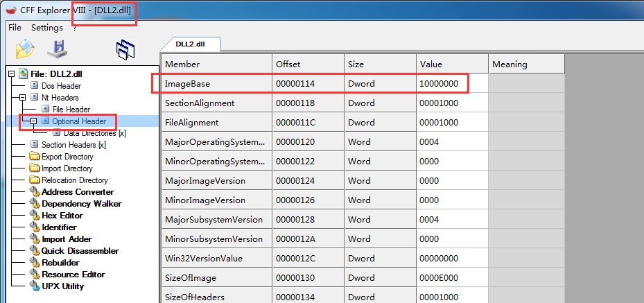Open Relocation Directory in the tree
This screenshot has height=303, width=644.
(x=75, y=180)
